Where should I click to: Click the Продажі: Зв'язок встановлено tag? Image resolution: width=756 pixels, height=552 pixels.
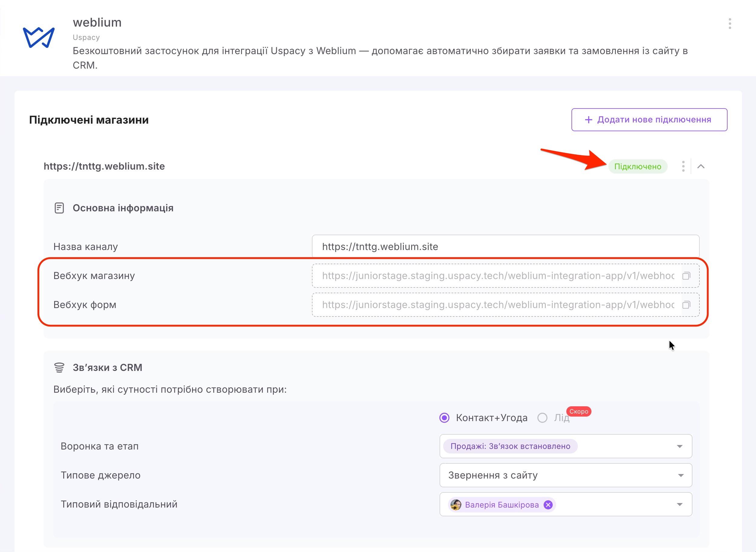coord(510,446)
